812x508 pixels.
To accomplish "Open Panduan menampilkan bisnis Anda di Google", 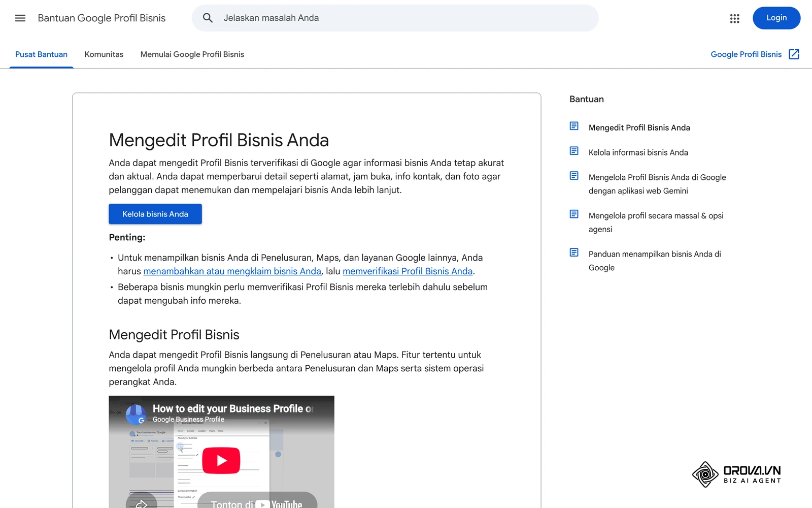I will pyautogui.click(x=655, y=261).
